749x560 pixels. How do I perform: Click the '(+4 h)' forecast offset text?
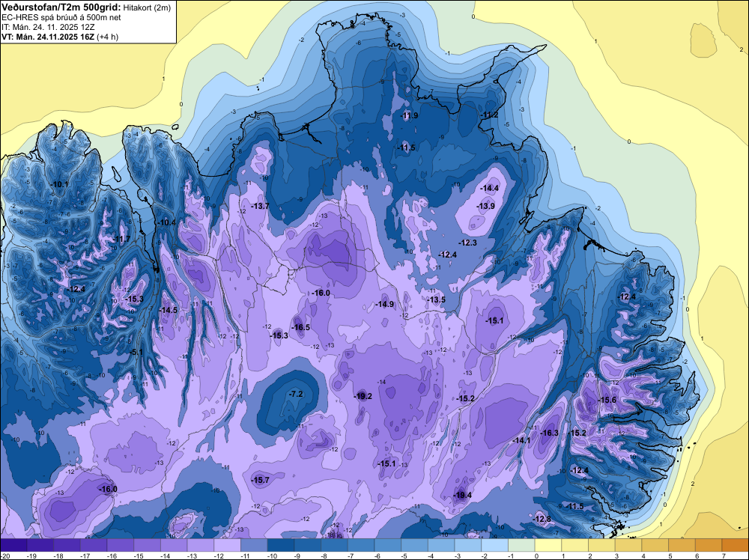click(107, 37)
